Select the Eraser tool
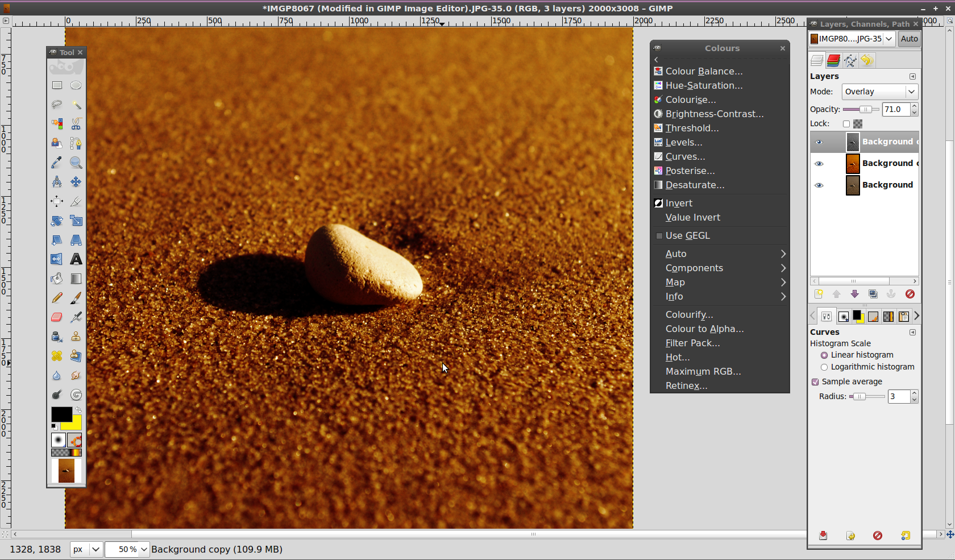Screen dimensions: 955x560 [57, 317]
